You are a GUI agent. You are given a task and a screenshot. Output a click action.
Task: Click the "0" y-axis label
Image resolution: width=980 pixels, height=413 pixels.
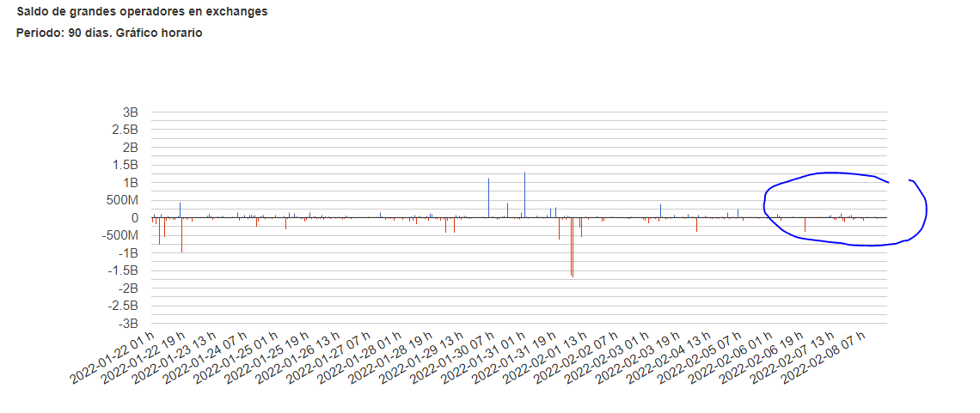click(134, 218)
